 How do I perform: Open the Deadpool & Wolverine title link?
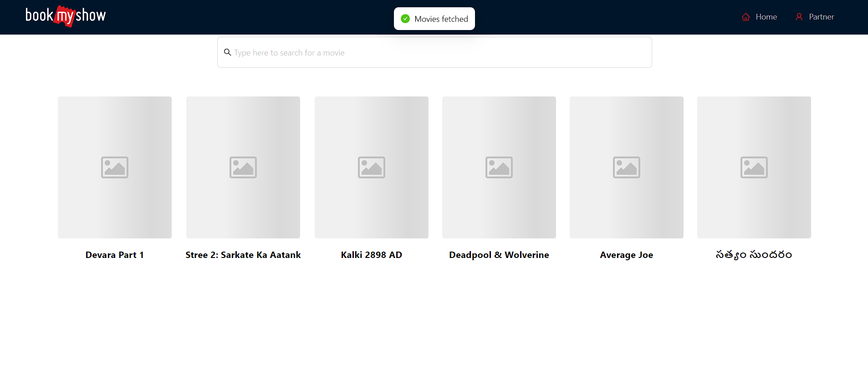(x=499, y=255)
